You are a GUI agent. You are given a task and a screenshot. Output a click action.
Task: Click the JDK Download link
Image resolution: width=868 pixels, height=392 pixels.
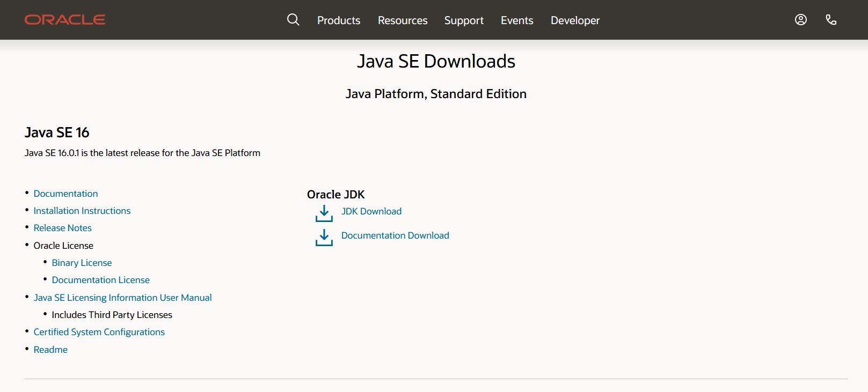(371, 211)
